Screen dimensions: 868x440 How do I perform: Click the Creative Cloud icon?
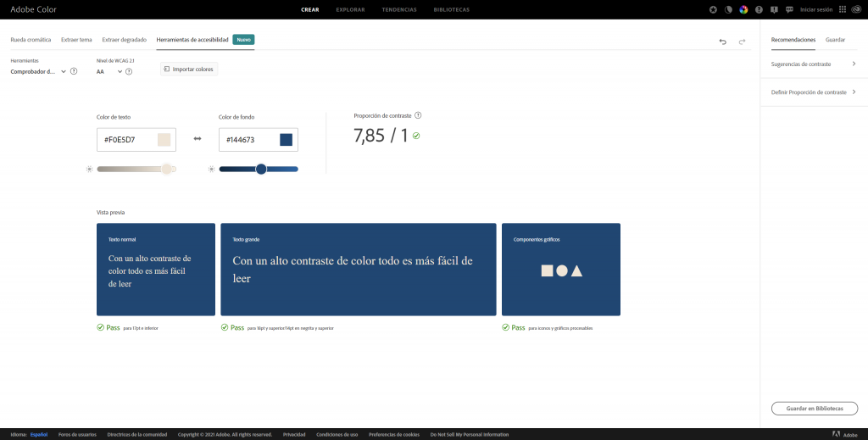click(x=856, y=9)
